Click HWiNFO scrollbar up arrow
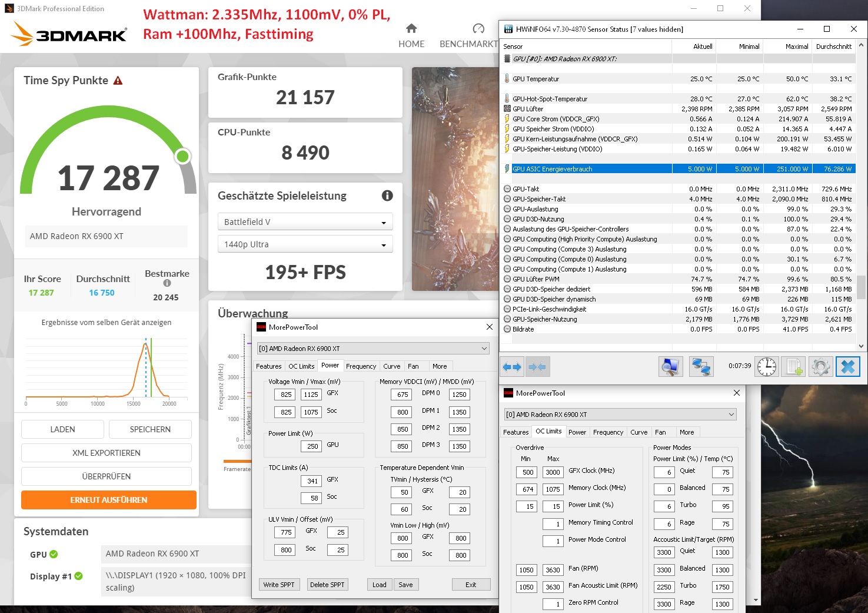 click(x=862, y=45)
